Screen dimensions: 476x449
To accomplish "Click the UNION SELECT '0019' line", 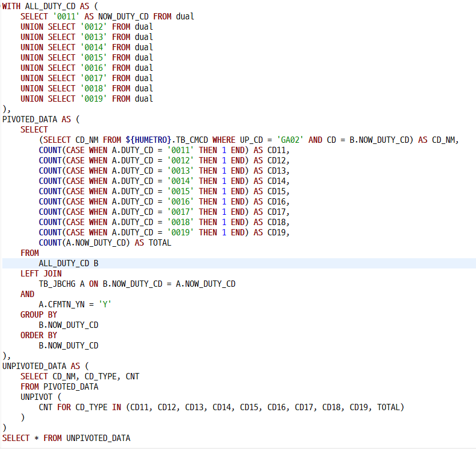I will coord(86,99).
